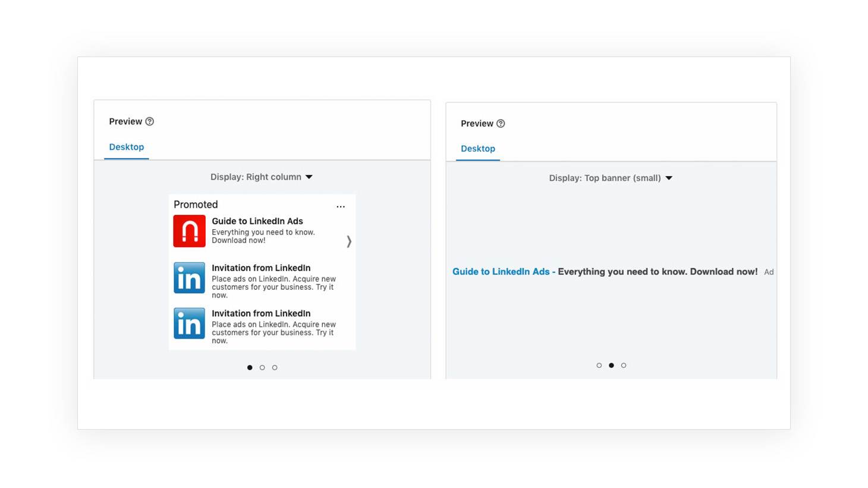
Task: Select third carousel dot in right preview
Action: [624, 365]
